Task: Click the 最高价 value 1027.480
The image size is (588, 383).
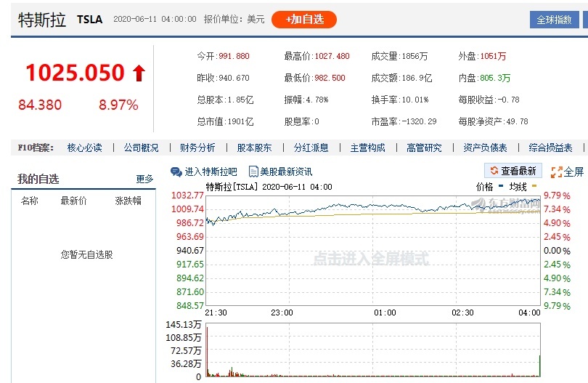Action: 332,57
